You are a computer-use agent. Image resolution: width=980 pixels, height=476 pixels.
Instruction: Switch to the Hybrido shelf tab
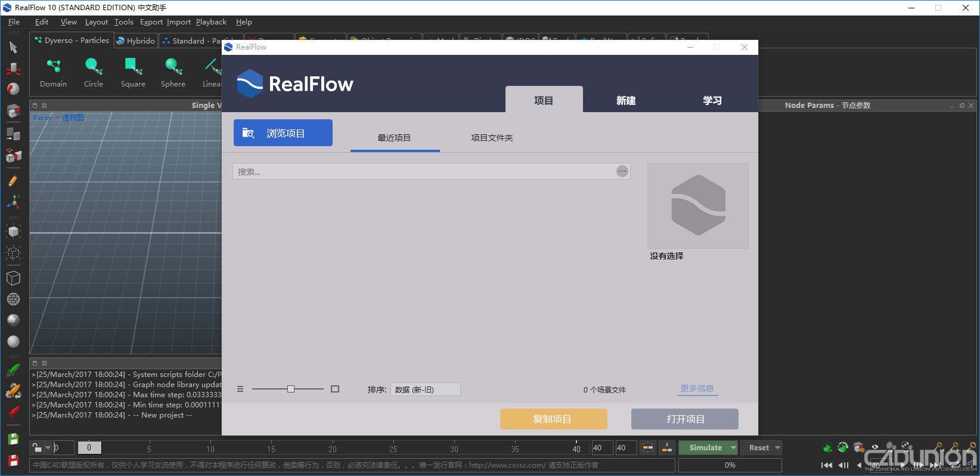[x=136, y=41]
